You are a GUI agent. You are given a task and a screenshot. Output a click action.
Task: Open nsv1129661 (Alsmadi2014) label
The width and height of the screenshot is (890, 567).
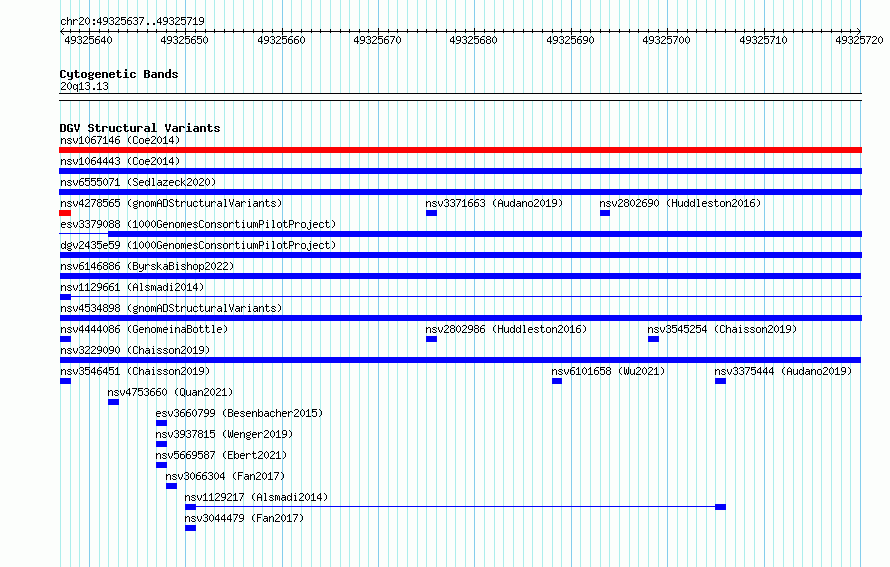click(132, 287)
